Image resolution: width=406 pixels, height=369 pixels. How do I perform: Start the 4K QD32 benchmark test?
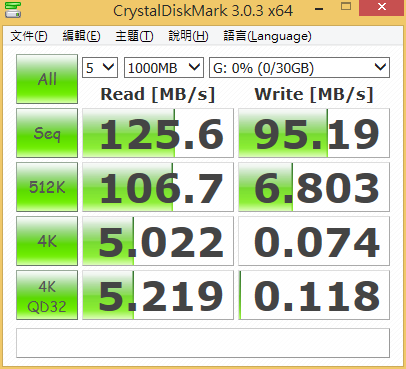[x=47, y=295]
